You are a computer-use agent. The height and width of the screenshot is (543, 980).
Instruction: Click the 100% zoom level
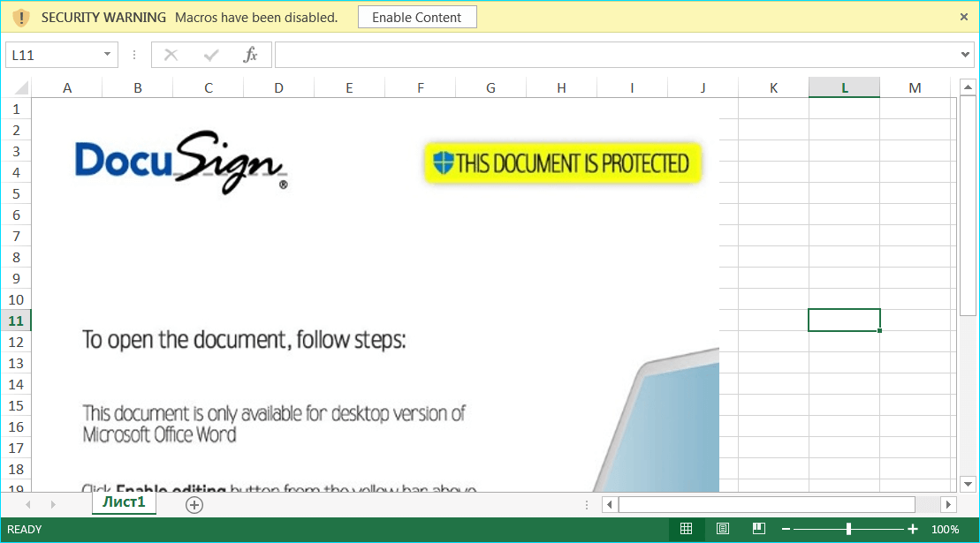pyautogui.click(x=946, y=529)
